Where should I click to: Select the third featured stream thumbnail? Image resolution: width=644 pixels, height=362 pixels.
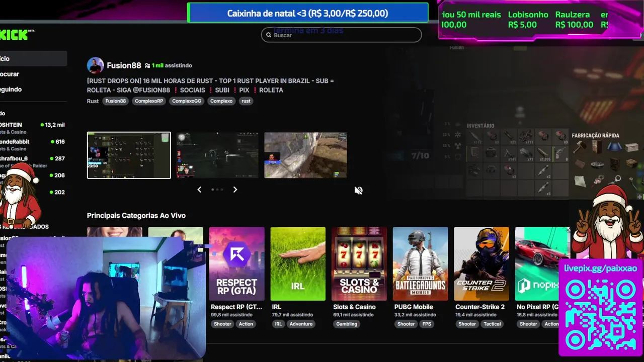coord(305,155)
